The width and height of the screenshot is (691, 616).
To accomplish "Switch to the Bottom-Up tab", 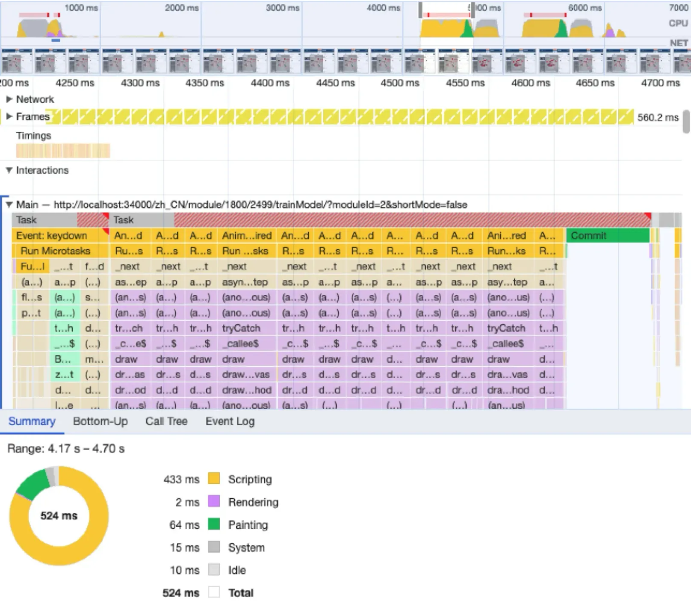I will (x=100, y=421).
